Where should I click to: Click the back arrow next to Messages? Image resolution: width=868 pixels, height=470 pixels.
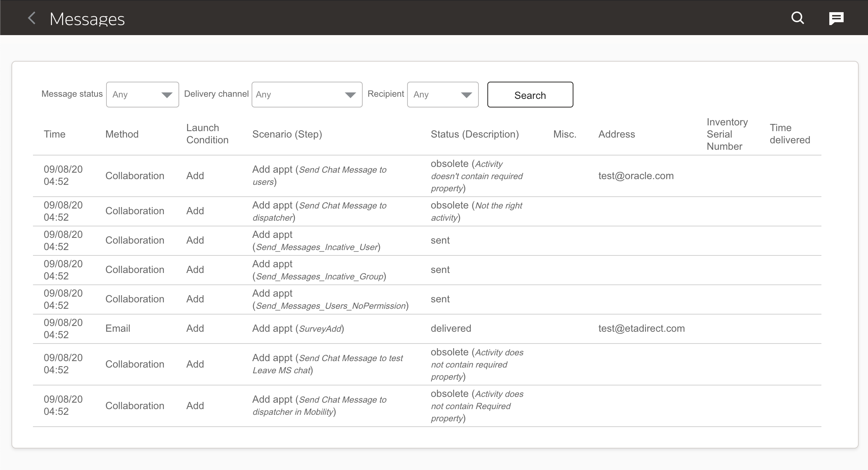pyautogui.click(x=32, y=18)
